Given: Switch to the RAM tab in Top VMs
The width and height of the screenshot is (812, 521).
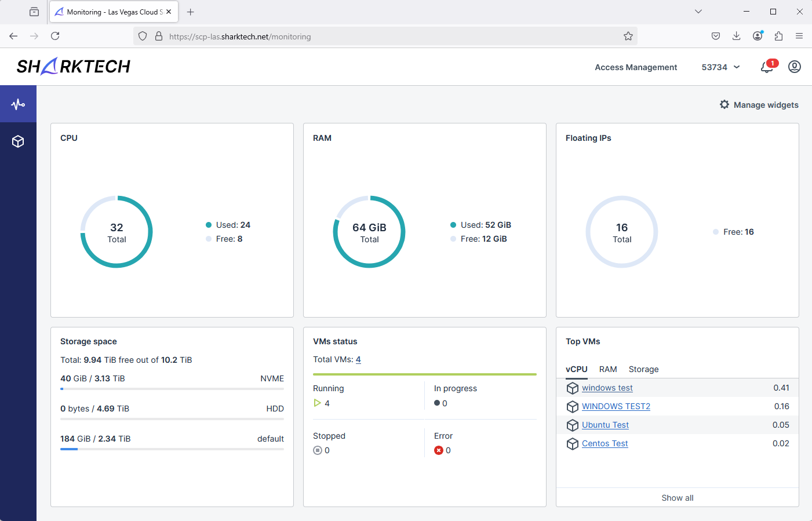Looking at the screenshot, I should 608,369.
